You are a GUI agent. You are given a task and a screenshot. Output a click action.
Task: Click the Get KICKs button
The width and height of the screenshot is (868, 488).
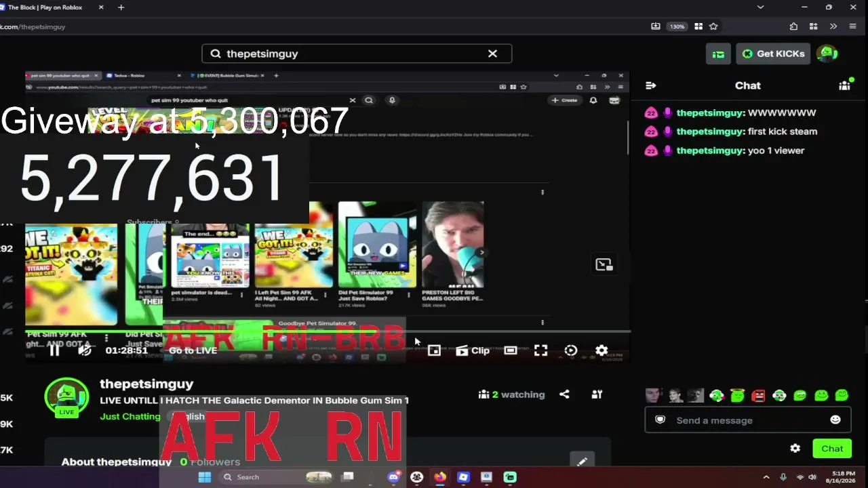[774, 54]
